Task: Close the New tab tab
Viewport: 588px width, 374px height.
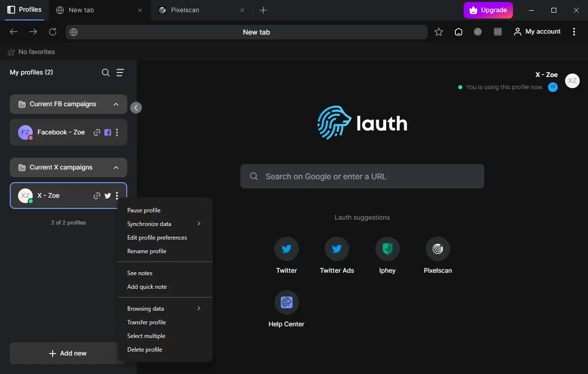Action: (140, 10)
